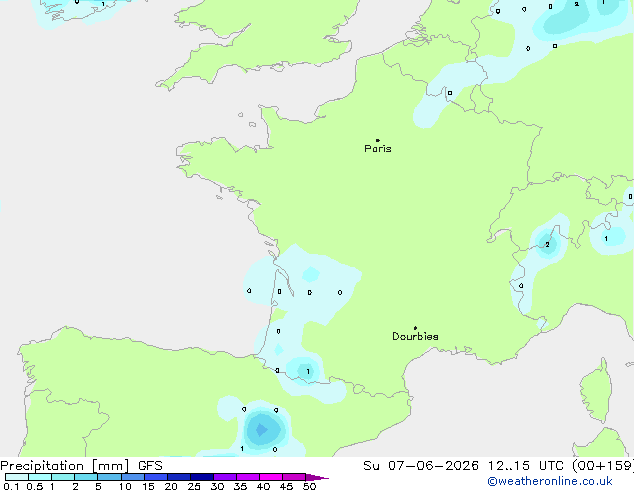Click the 'Su 07-06-2026' forecast date

coord(421,466)
